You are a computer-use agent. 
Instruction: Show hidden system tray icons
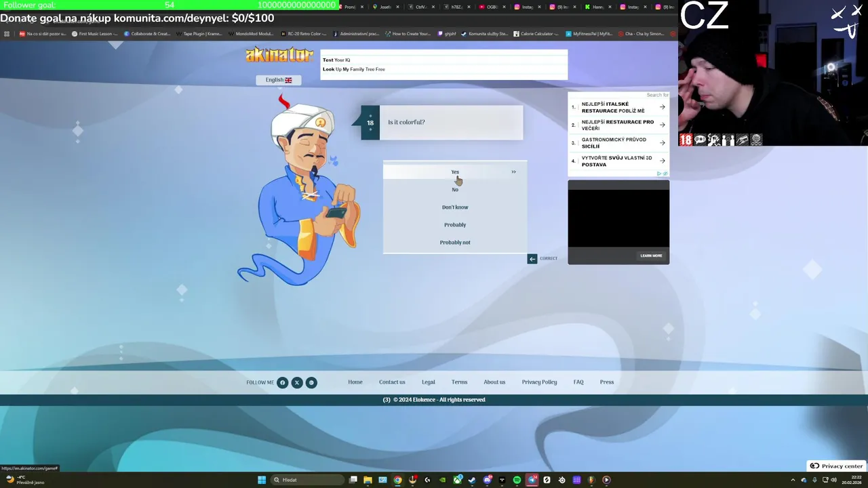click(793, 480)
